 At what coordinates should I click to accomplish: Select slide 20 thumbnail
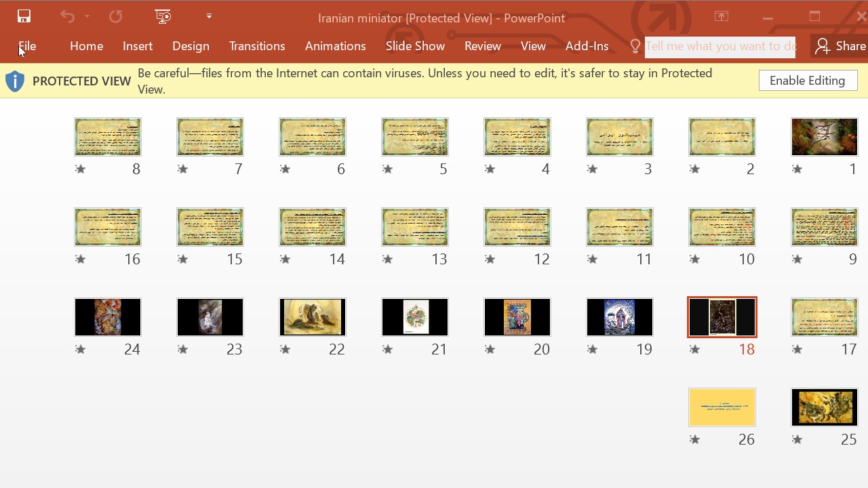pyautogui.click(x=517, y=317)
